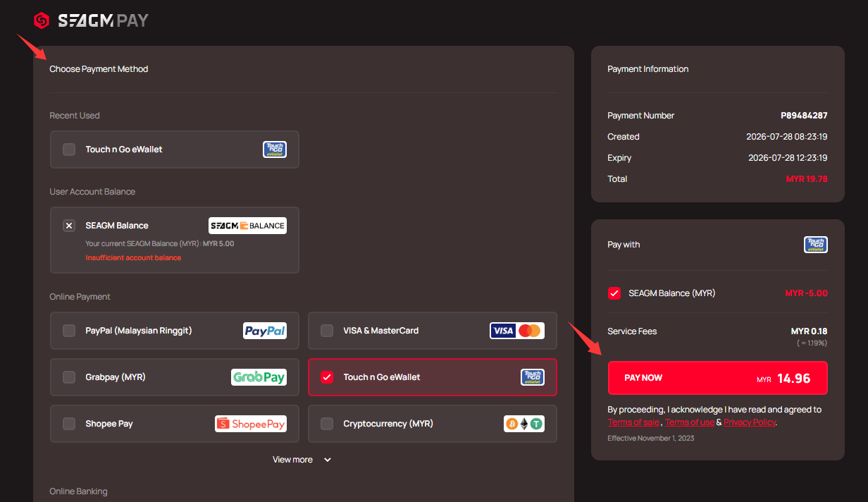The height and width of the screenshot is (502, 868).
Task: Select the VISA & MasterCard checkbox
Action: [327, 331]
